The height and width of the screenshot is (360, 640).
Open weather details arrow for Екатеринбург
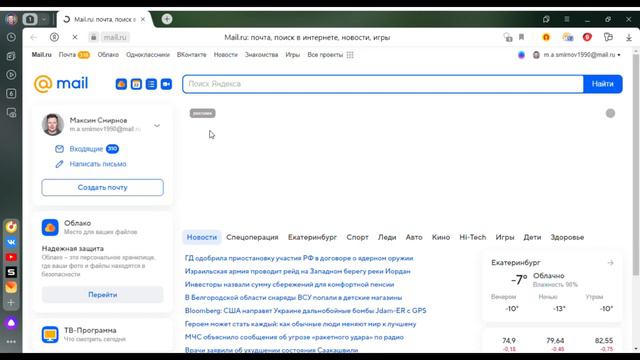610,262
